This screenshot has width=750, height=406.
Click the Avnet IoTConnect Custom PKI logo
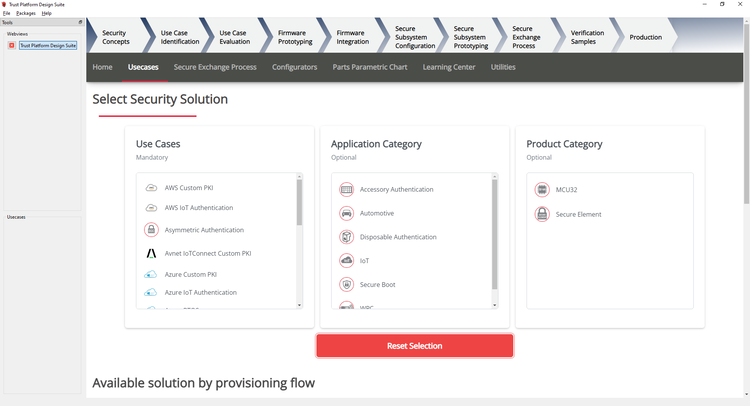[x=151, y=254]
